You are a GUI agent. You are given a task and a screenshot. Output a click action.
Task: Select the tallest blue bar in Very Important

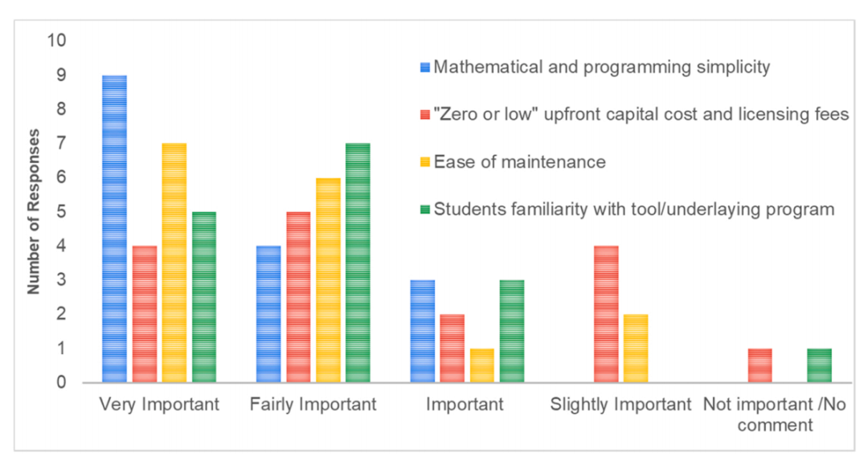pos(115,229)
